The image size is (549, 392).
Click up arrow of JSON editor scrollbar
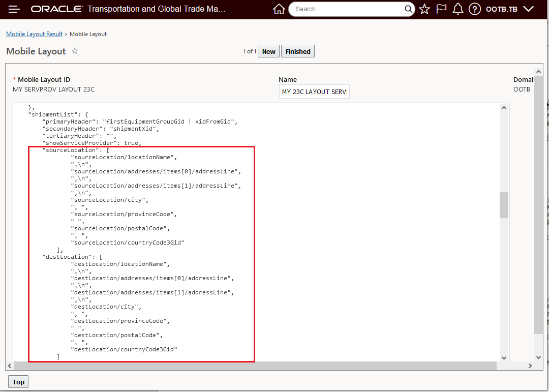(504, 108)
